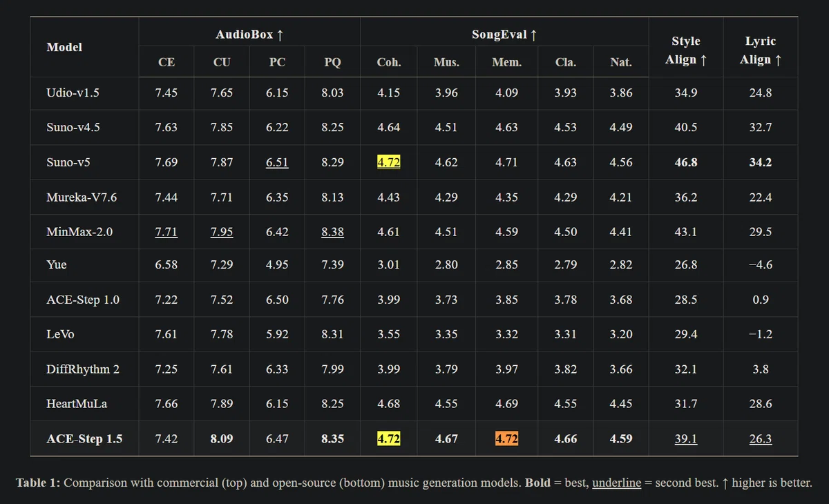Click the underlined 39.1 Style Align value

686,438
